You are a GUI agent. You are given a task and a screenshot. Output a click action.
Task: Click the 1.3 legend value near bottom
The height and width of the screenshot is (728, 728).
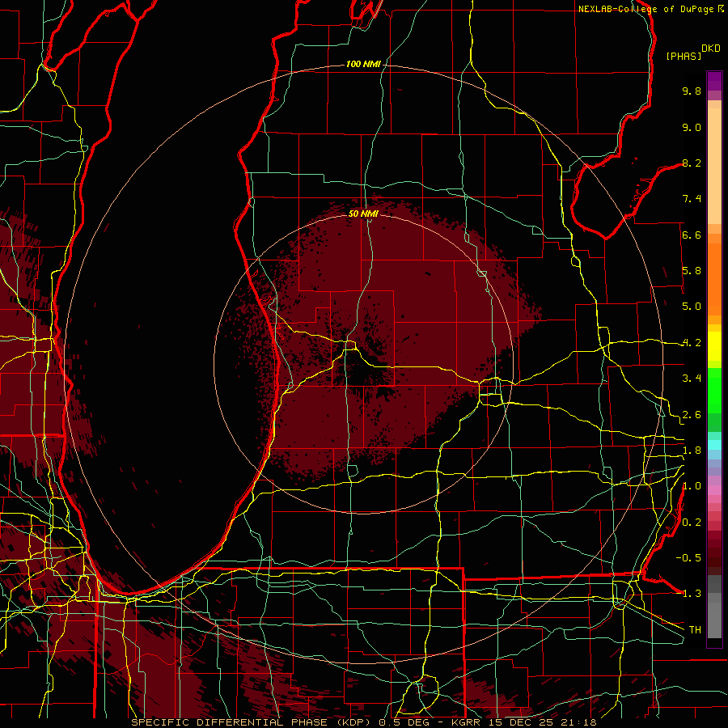(692, 594)
